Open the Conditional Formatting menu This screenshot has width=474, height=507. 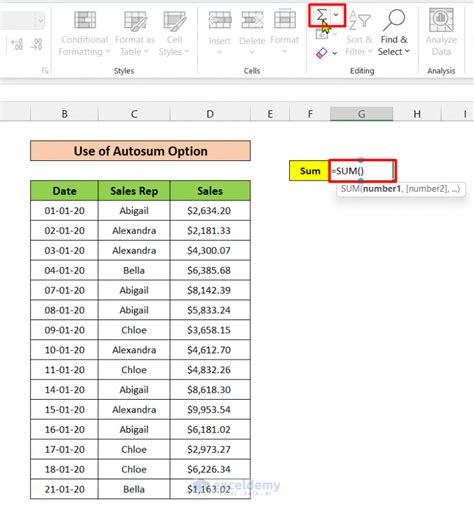click(84, 33)
